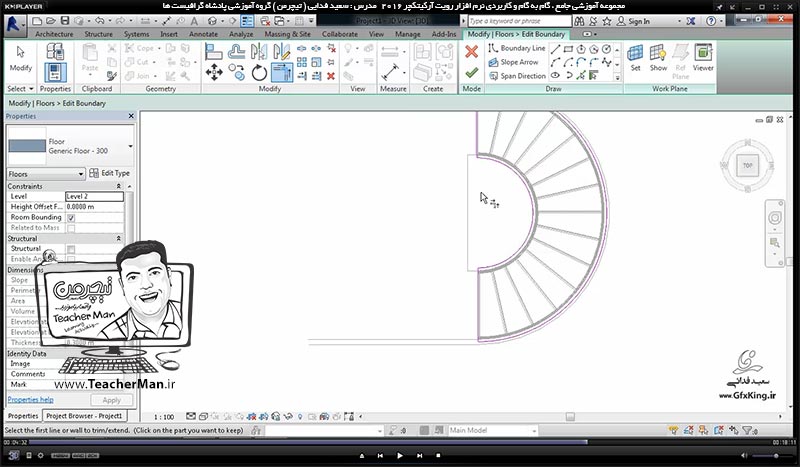Toggle the Related to Mass checkbox
Image resolution: width=800 pixels, height=467 pixels.
pyautogui.click(x=71, y=228)
